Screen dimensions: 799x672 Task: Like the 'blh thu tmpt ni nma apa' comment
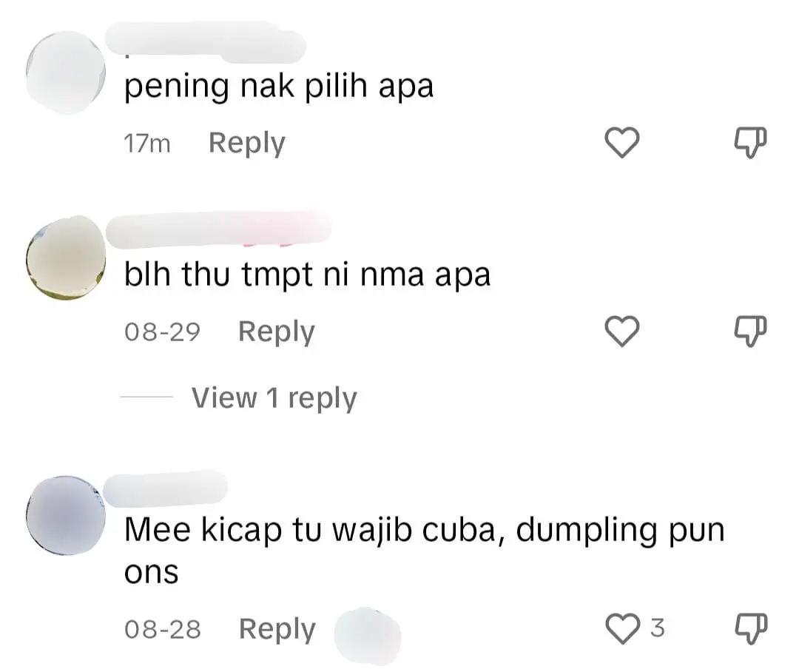(x=622, y=332)
